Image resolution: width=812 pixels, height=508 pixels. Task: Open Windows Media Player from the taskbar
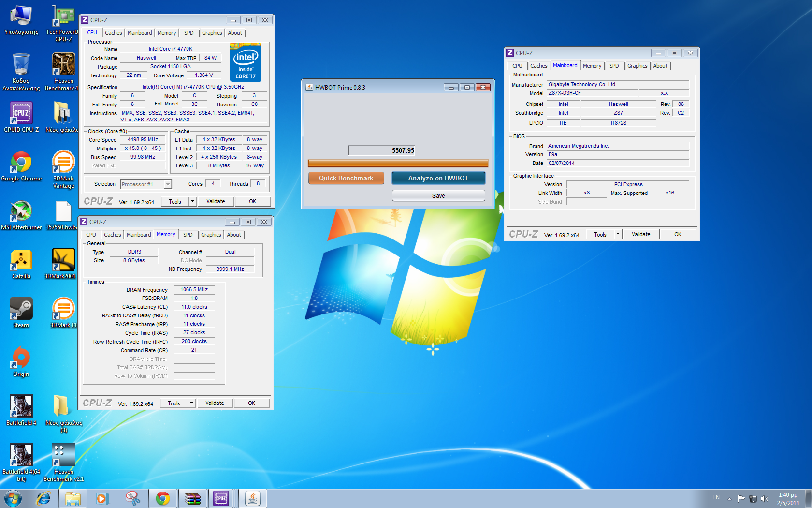tap(102, 498)
